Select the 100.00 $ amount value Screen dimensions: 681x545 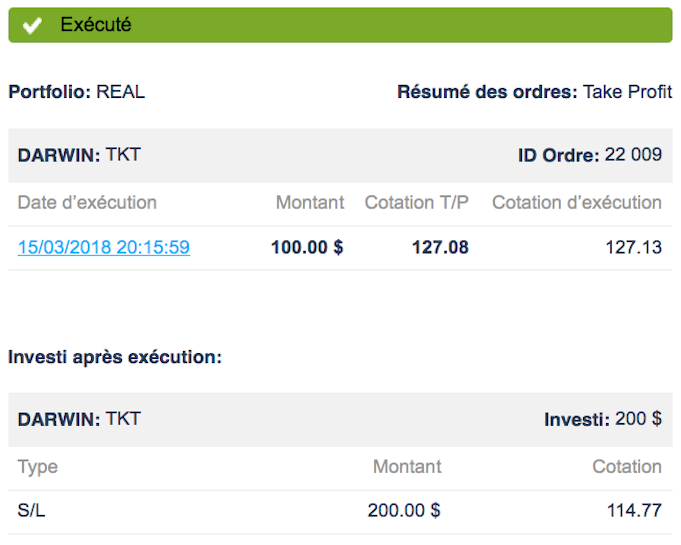pos(307,248)
